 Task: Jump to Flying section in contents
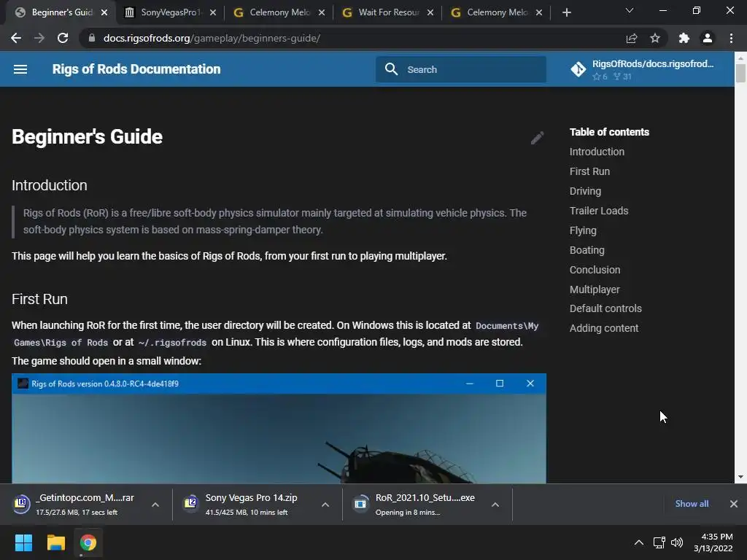(x=583, y=230)
